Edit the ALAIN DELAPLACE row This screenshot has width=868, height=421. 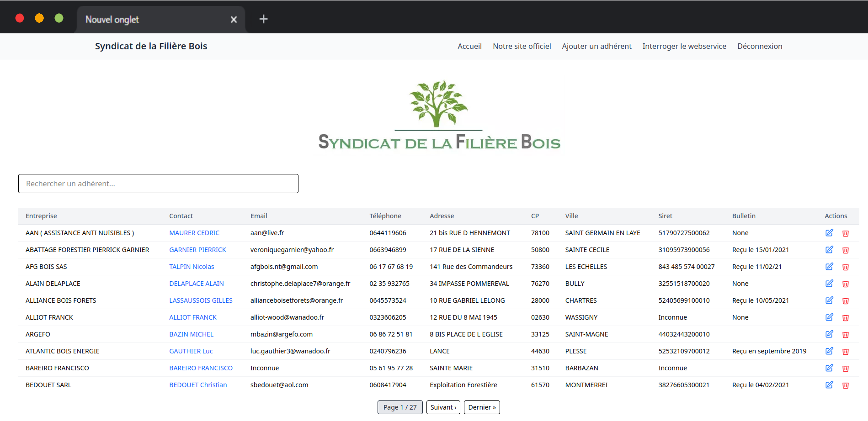829,284
